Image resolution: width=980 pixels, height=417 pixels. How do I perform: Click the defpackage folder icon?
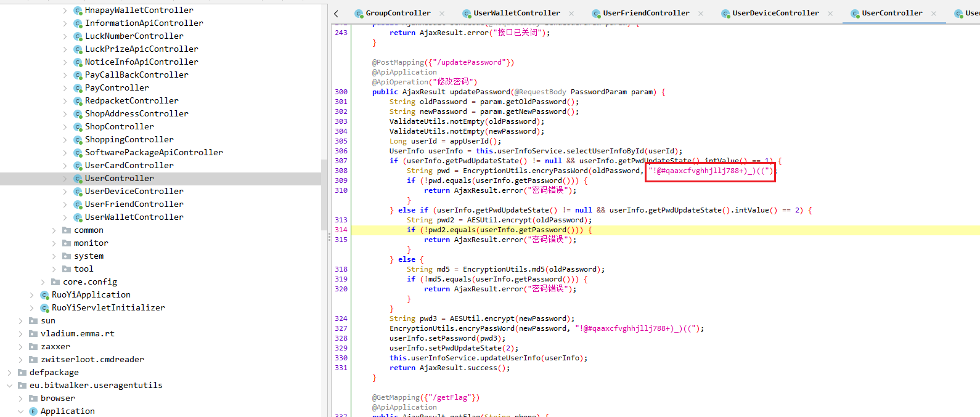click(x=22, y=373)
